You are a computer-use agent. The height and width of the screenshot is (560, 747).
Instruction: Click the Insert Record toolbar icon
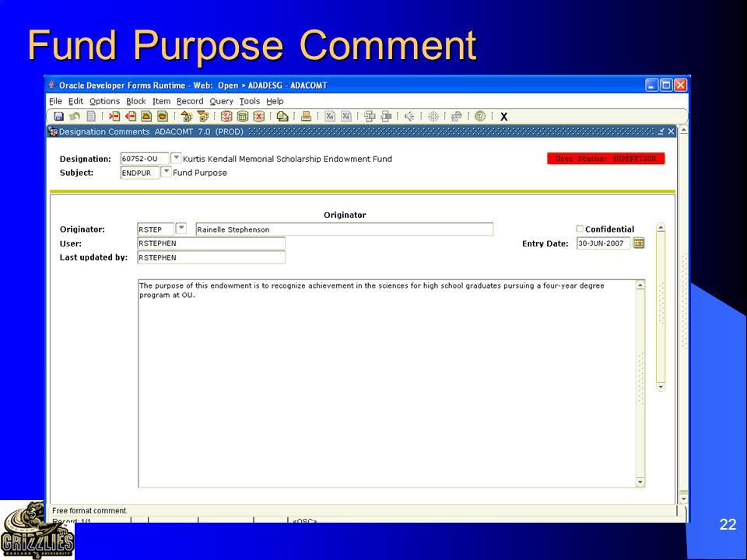tap(114, 116)
